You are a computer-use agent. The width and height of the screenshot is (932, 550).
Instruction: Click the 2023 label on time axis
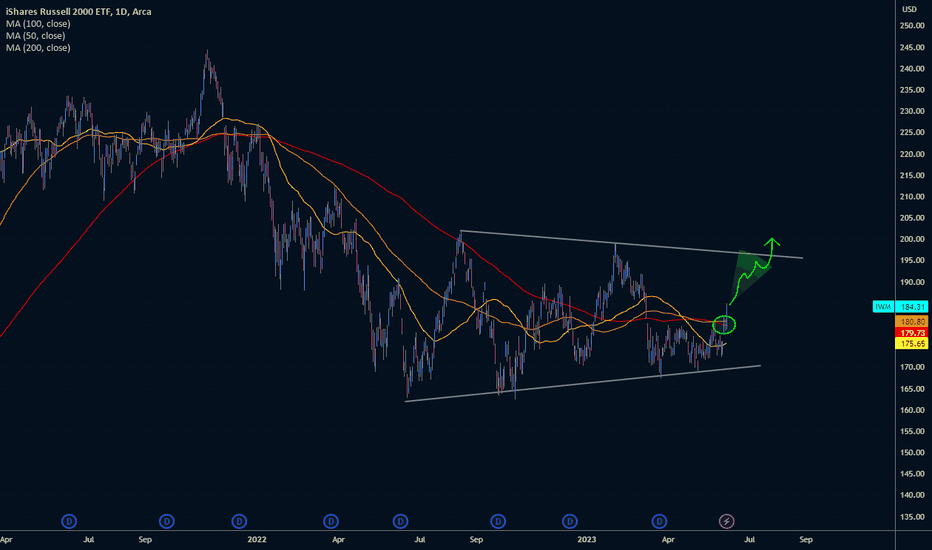(x=587, y=539)
